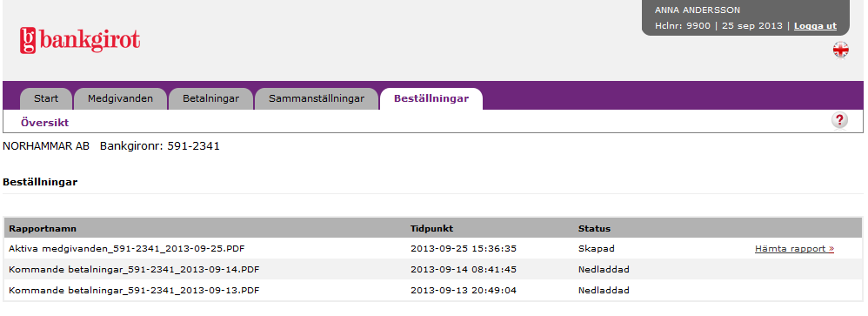Screen dimensions: 868x316
Task: Go to the Betalningar tab
Action: pyautogui.click(x=210, y=98)
